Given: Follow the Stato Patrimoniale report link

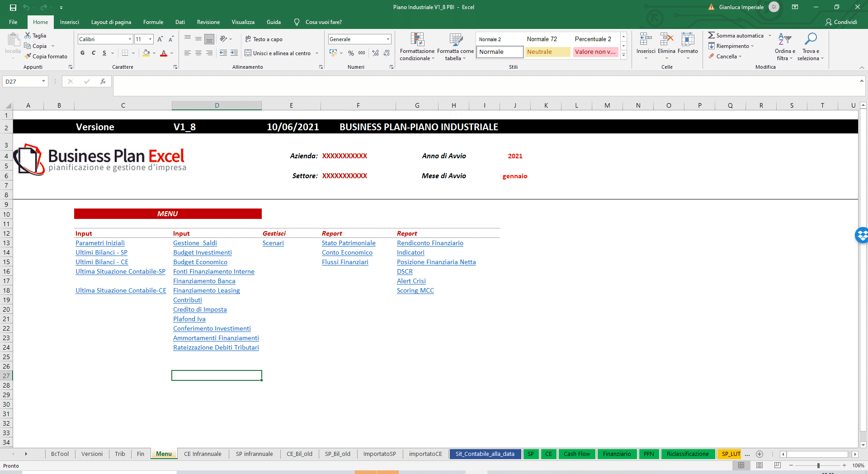Looking at the screenshot, I should tap(349, 243).
